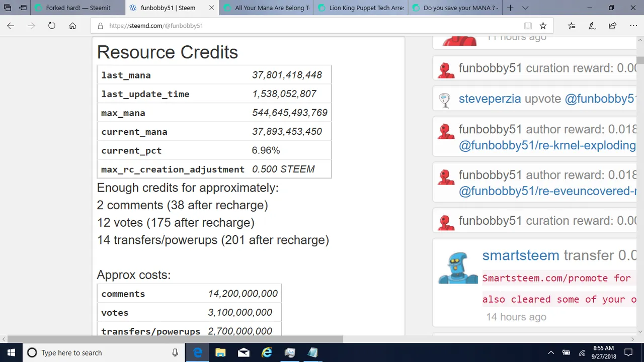Click the avatar beside the re-krnel-exploding author reward
This screenshot has width=644, height=362.
click(446, 131)
